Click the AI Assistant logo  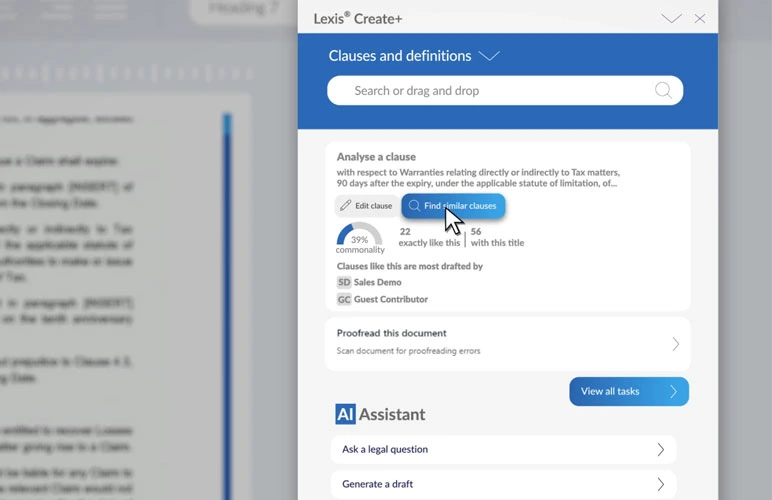click(345, 414)
